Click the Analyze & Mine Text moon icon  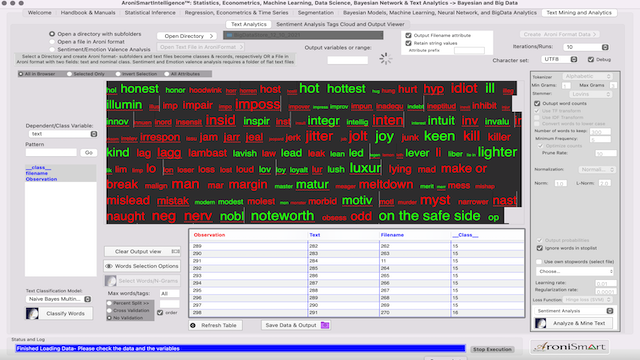point(540,323)
